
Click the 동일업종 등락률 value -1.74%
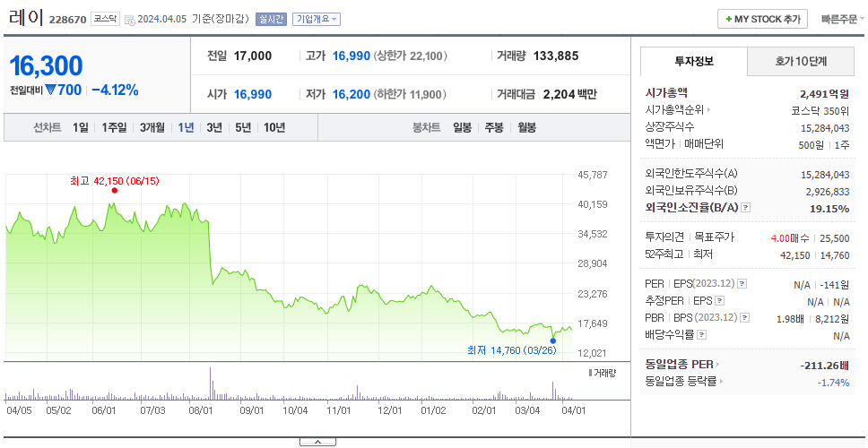point(833,383)
